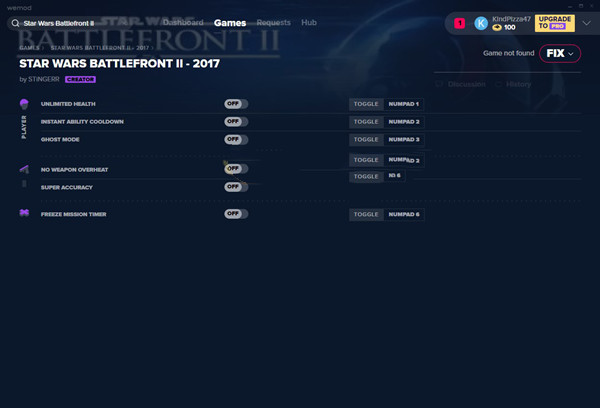The height and width of the screenshot is (408, 600).
Task: Click the Freeze Mission Timer category icon
Action: pyautogui.click(x=24, y=213)
